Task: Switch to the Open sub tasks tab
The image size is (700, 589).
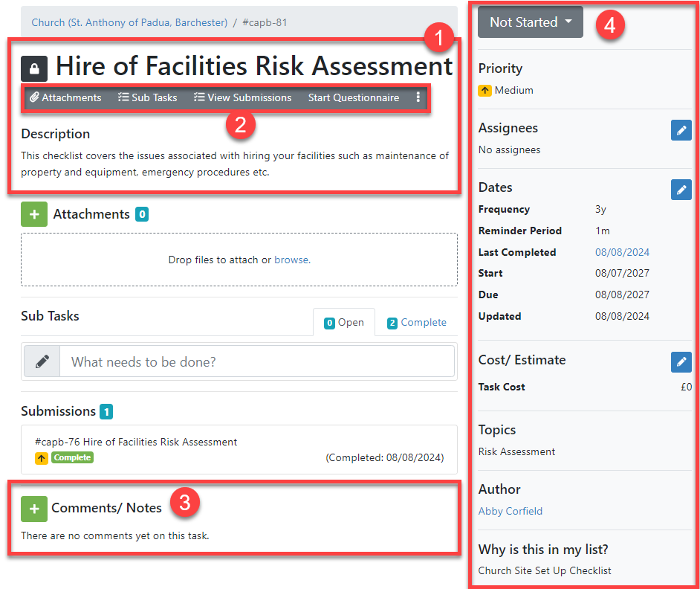Action: (343, 323)
